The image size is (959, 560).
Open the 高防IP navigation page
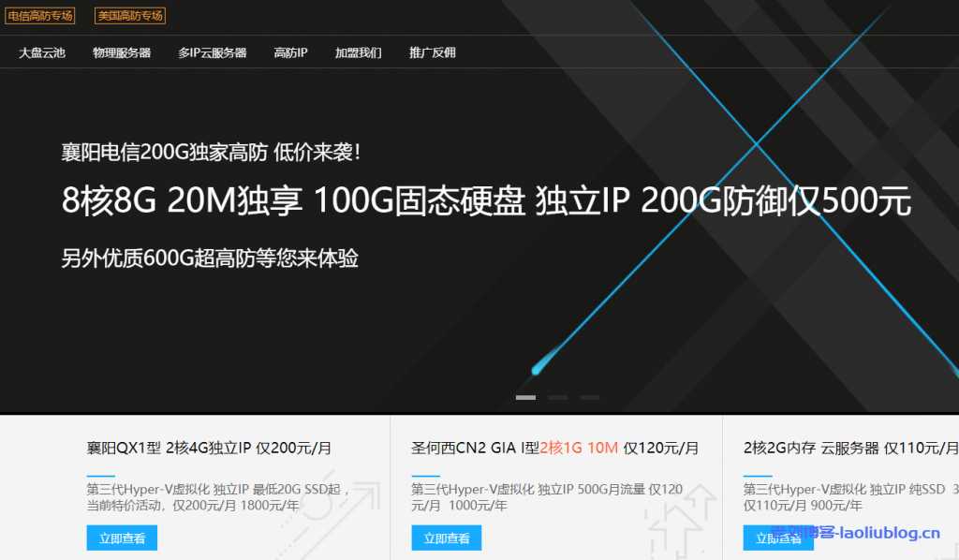[290, 52]
